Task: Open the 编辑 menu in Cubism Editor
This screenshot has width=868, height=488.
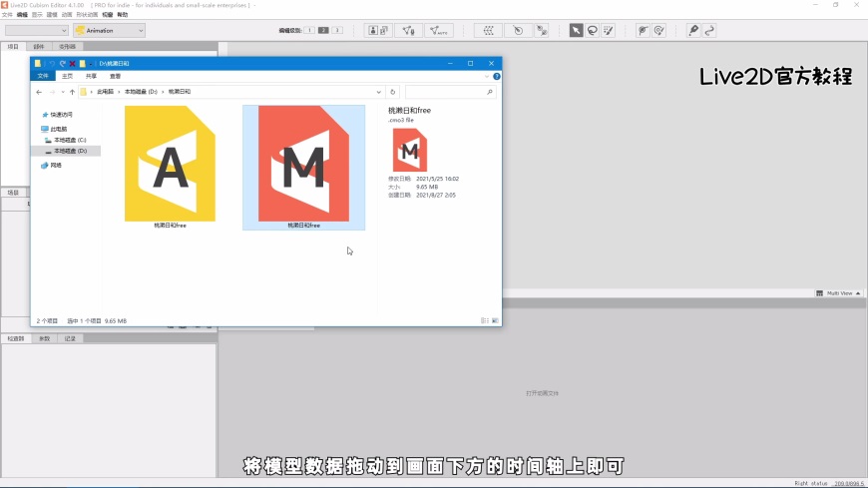Action: click(22, 15)
